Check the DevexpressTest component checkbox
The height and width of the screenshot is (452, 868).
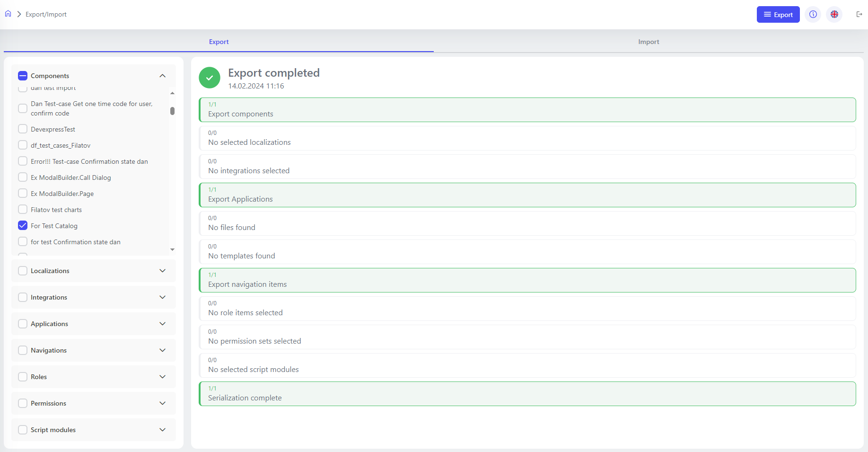[23, 129]
